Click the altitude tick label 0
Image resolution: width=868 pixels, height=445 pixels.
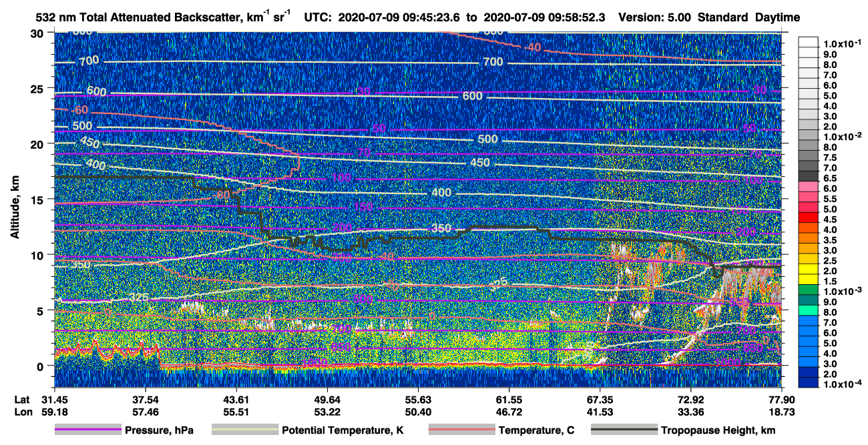41,366
